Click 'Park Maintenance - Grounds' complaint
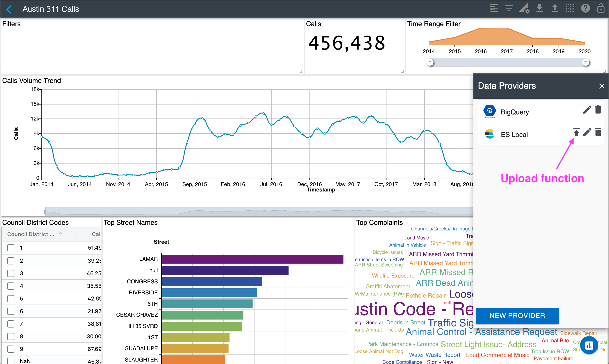 pyautogui.click(x=402, y=344)
